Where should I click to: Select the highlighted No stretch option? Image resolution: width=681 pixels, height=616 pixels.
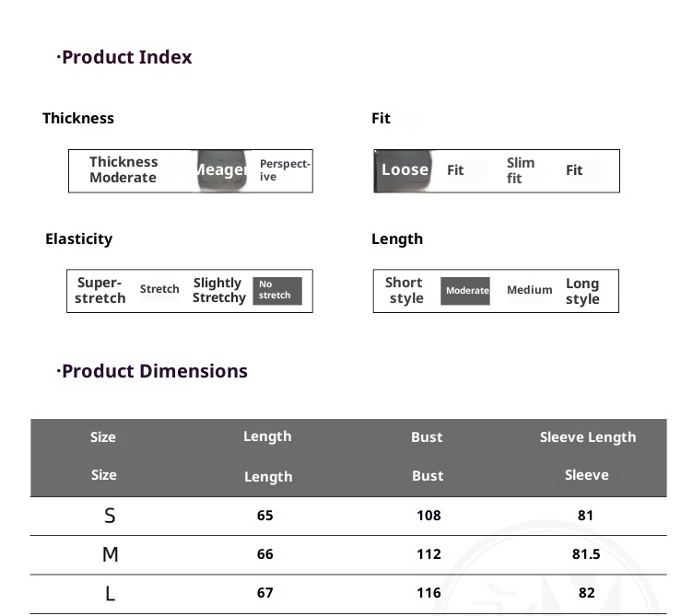coord(276,291)
